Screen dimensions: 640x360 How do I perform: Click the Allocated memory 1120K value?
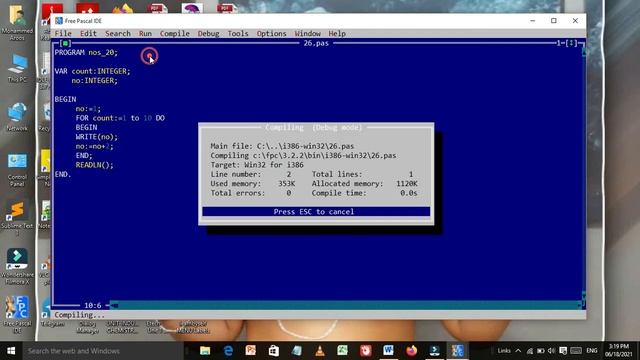tap(407, 184)
